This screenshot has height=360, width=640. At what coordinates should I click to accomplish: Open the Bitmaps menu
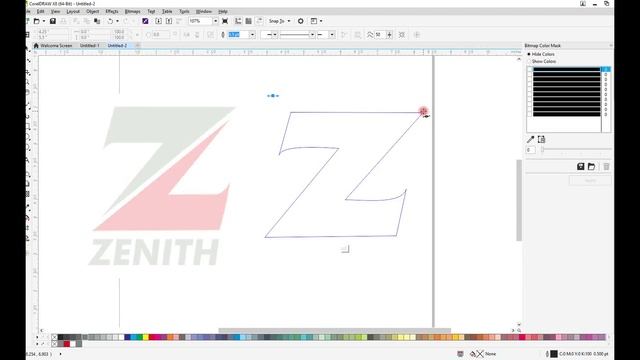[x=132, y=11]
